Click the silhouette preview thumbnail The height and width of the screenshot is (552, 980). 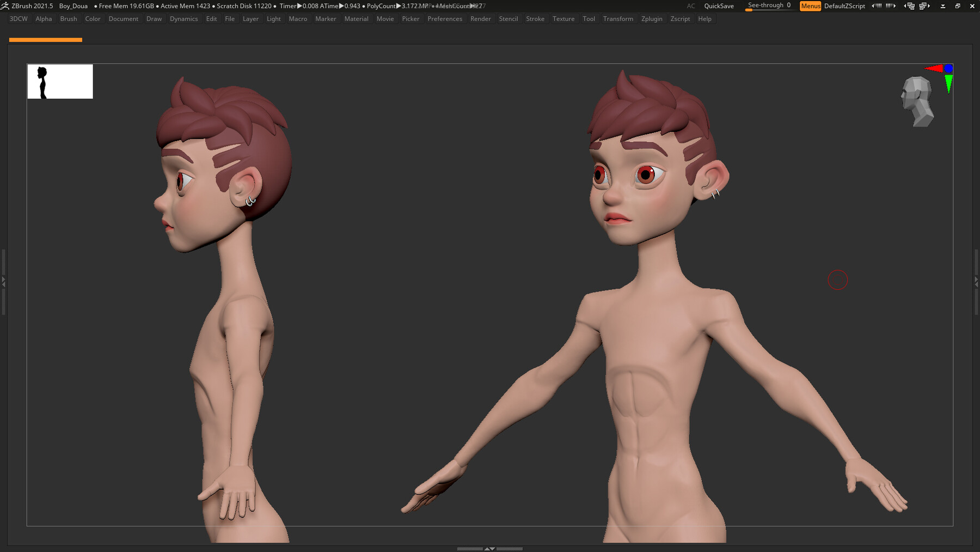coord(60,81)
